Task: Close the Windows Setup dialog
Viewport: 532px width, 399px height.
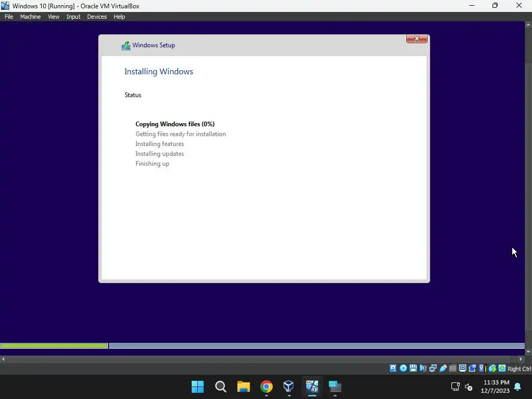Action: pos(417,38)
